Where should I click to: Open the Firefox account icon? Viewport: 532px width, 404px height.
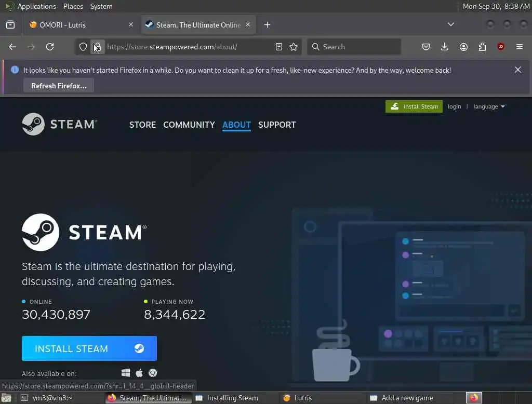pos(463,47)
